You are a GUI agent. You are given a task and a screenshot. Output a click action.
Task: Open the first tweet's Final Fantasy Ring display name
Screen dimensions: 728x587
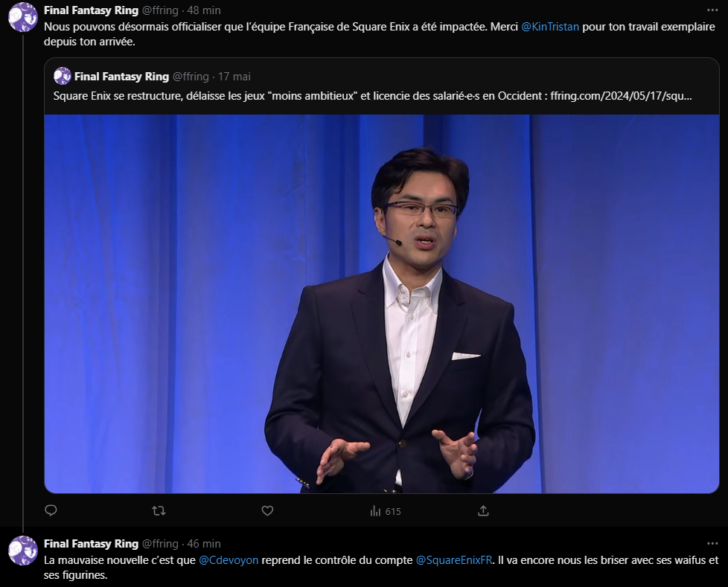[x=91, y=10]
